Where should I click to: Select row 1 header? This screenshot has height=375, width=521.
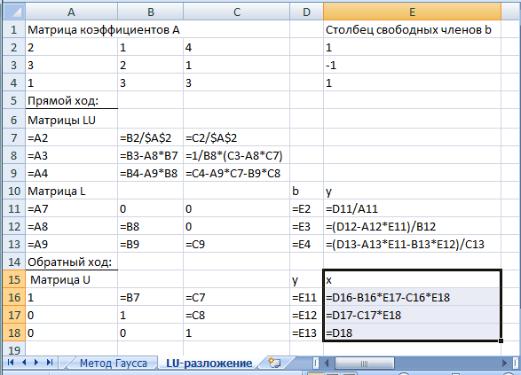point(14,30)
